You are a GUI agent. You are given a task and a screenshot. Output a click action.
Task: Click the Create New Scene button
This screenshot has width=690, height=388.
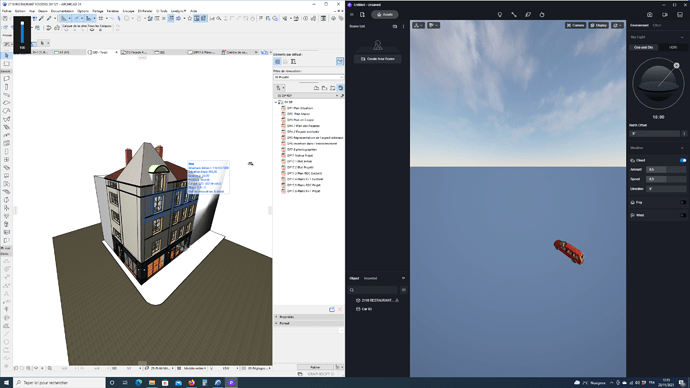(x=378, y=59)
